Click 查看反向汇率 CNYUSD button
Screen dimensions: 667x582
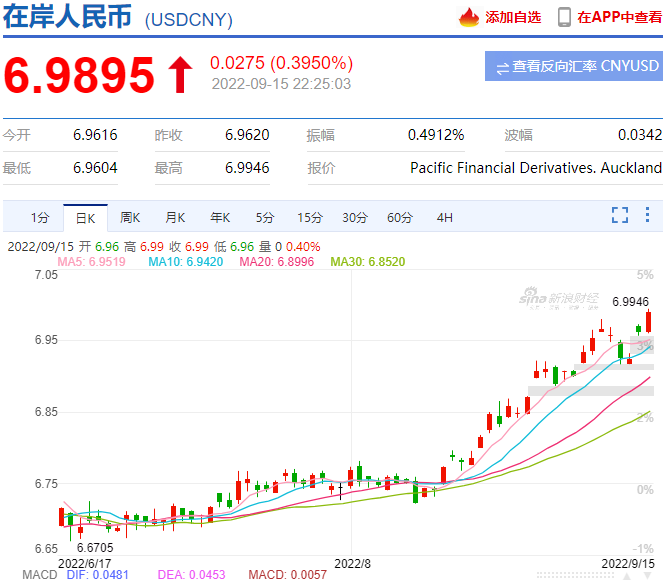[x=573, y=67]
